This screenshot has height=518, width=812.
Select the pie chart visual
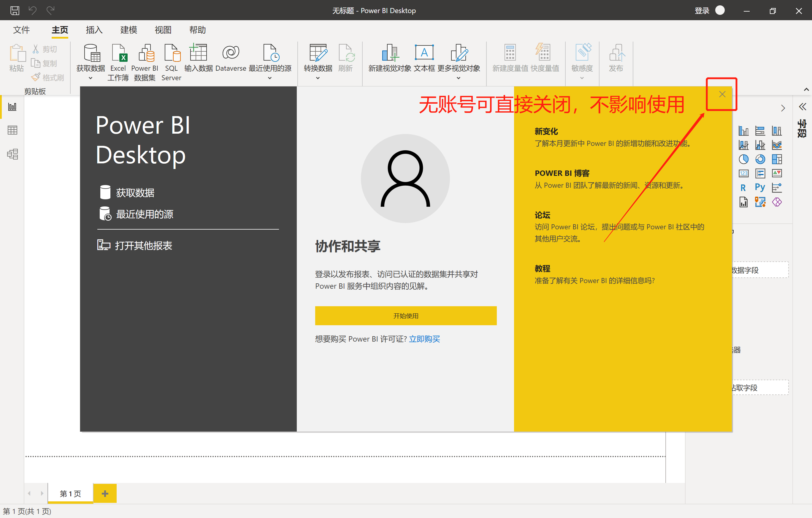coord(743,159)
